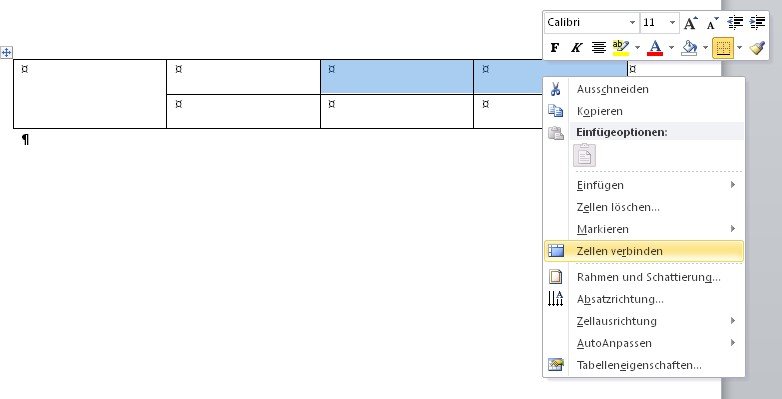The height and width of the screenshot is (399, 782).
Task: Open highlight color dropdown arrow
Action: click(637, 48)
